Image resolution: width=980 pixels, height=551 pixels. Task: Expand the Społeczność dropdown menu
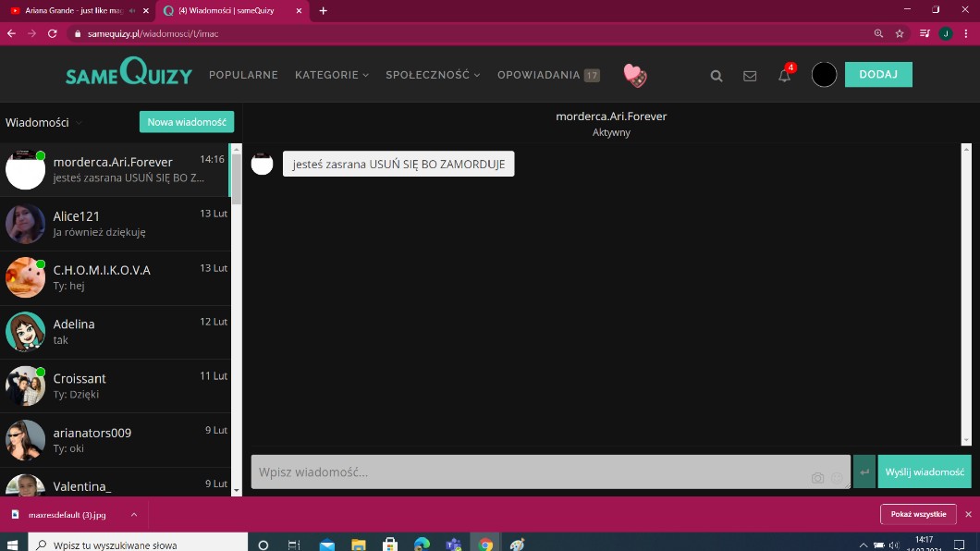[x=433, y=75]
